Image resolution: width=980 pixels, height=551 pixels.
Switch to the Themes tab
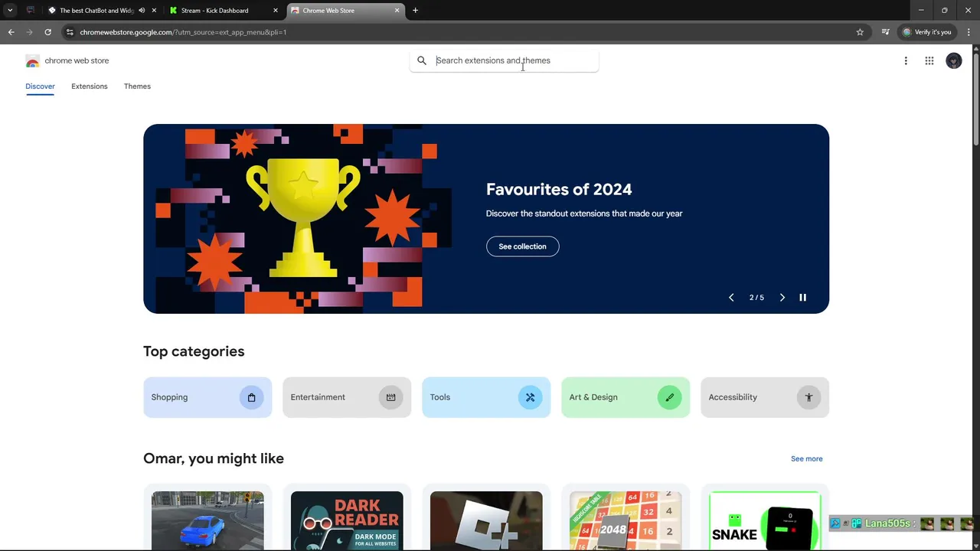coord(137,86)
